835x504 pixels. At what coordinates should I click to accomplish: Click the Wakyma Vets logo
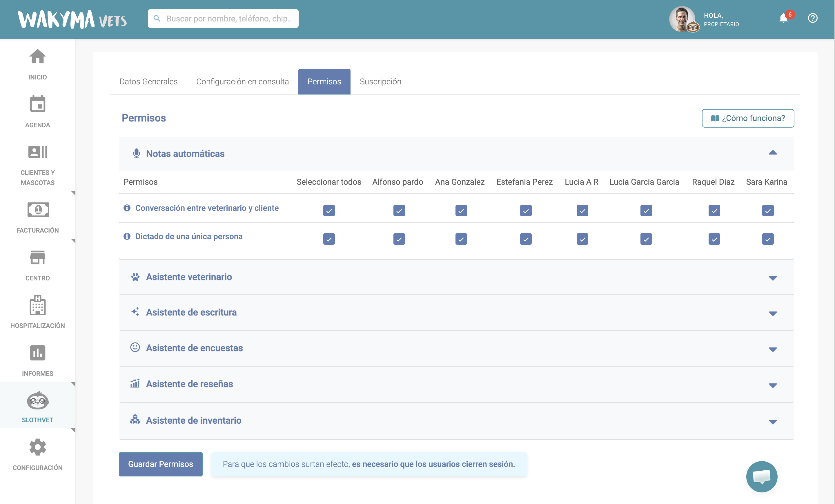72,19
